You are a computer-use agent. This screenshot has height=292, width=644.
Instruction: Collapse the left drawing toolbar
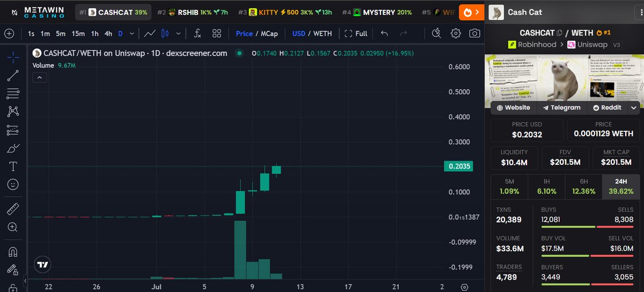coord(25,280)
